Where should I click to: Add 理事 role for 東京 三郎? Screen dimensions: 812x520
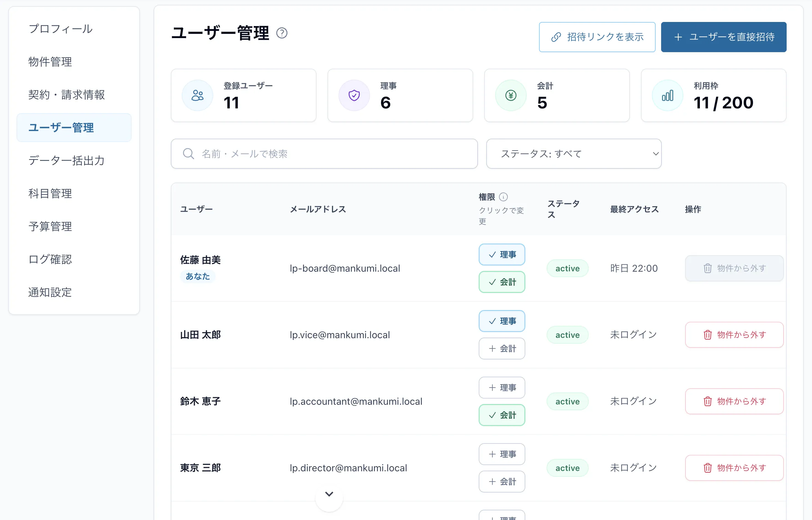502,454
